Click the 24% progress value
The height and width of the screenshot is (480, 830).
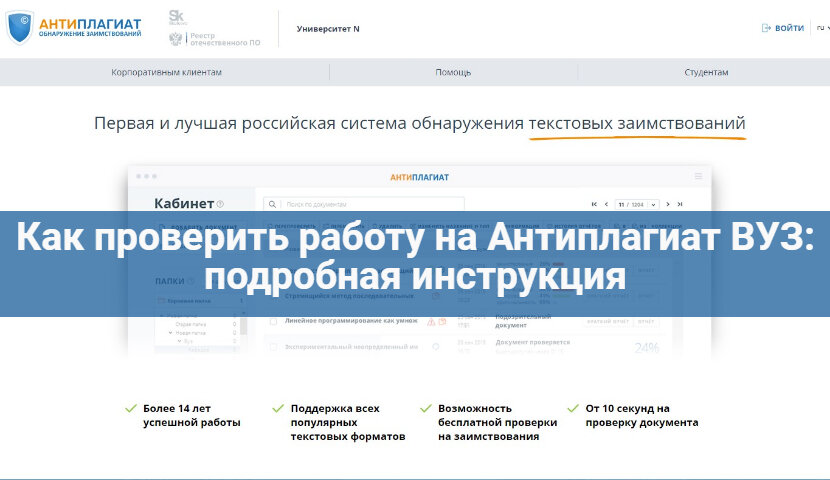646,348
